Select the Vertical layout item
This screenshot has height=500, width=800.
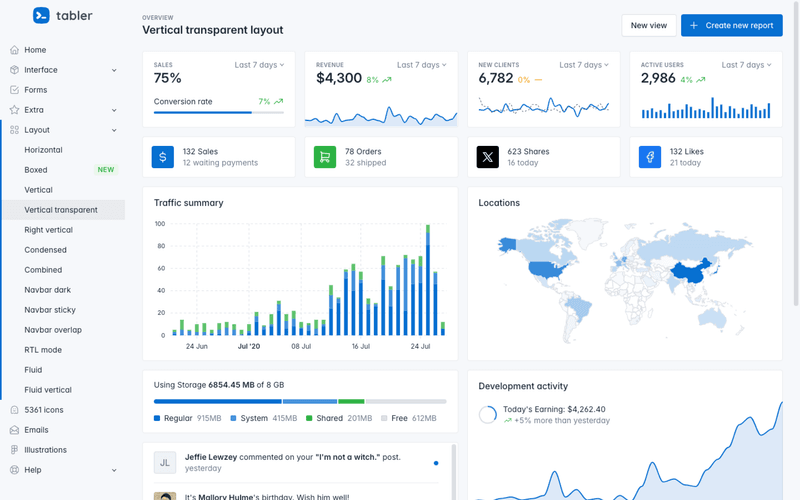click(x=64, y=190)
